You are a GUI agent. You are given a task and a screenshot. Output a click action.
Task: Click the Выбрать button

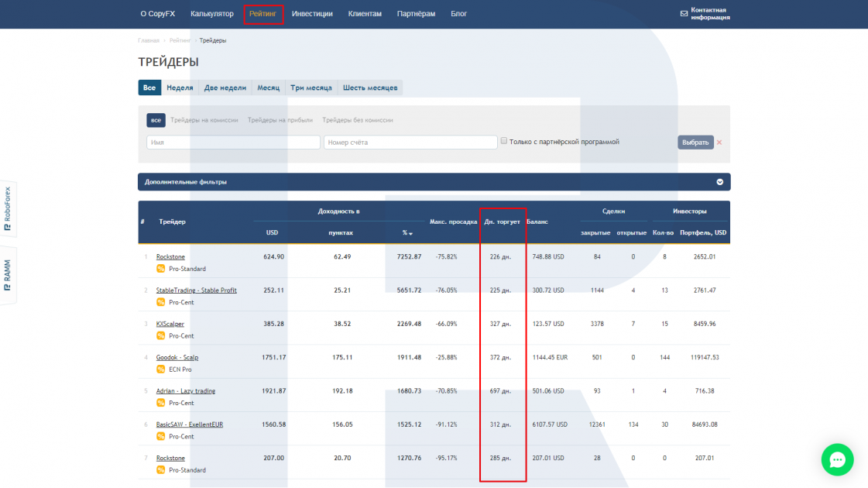695,143
